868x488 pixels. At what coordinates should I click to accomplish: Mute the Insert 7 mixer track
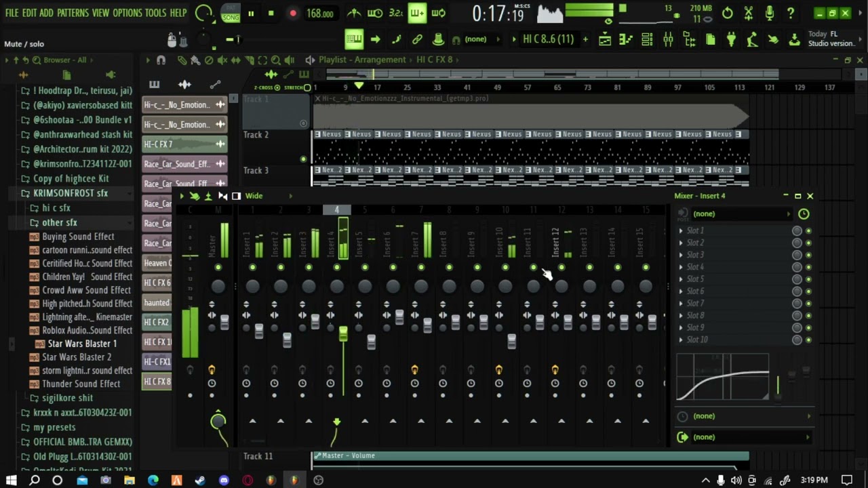(x=421, y=268)
